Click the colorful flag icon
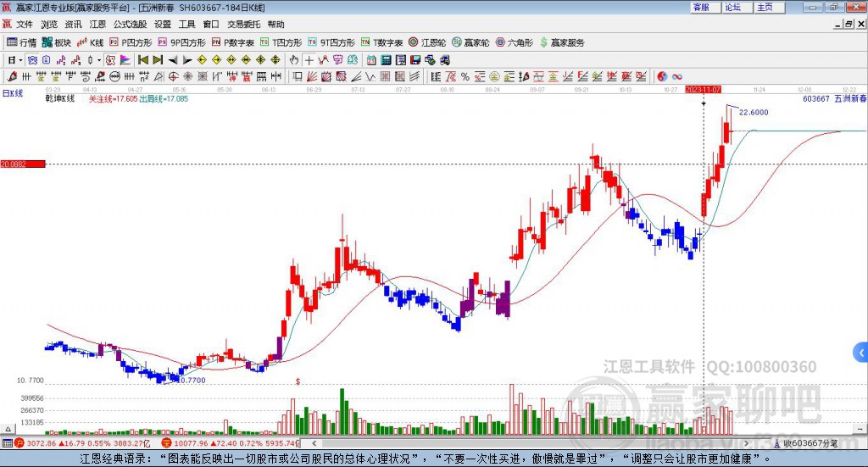The width and height of the screenshot is (868, 467). coord(125,60)
